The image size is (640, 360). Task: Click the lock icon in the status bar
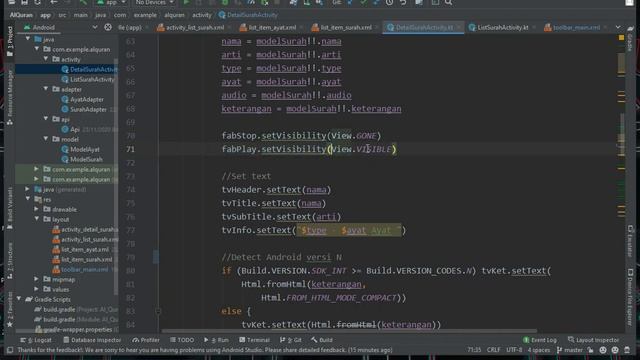(590, 350)
